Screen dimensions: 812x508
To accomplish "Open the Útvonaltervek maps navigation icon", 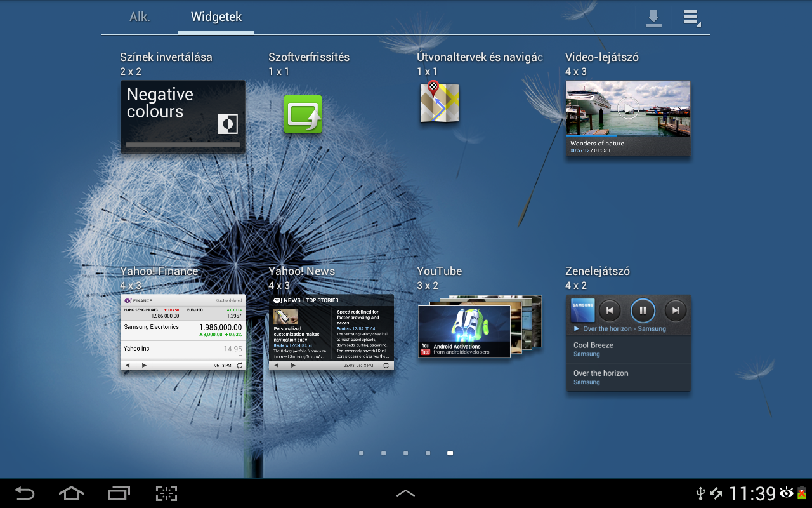I will tap(439, 102).
